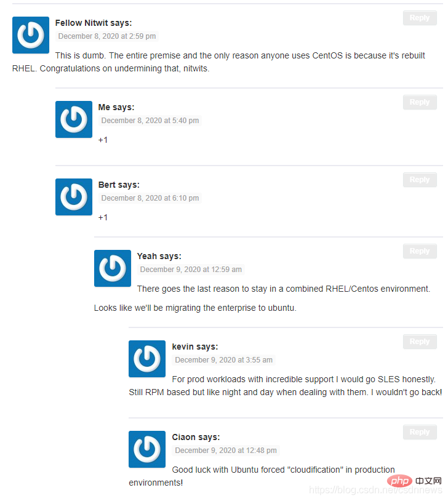Reply to Me's +1 comment
This screenshot has width=448, height=501.
click(x=420, y=102)
